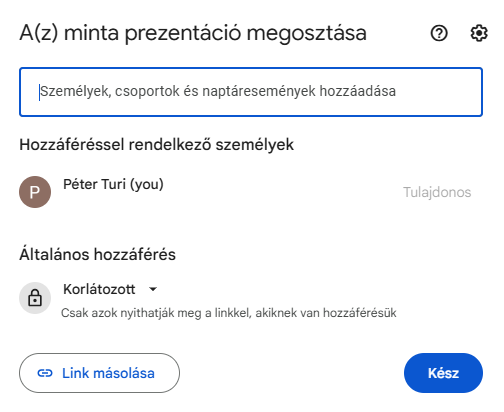Click the Link másolása button
The height and width of the screenshot is (412, 504).
(x=99, y=373)
